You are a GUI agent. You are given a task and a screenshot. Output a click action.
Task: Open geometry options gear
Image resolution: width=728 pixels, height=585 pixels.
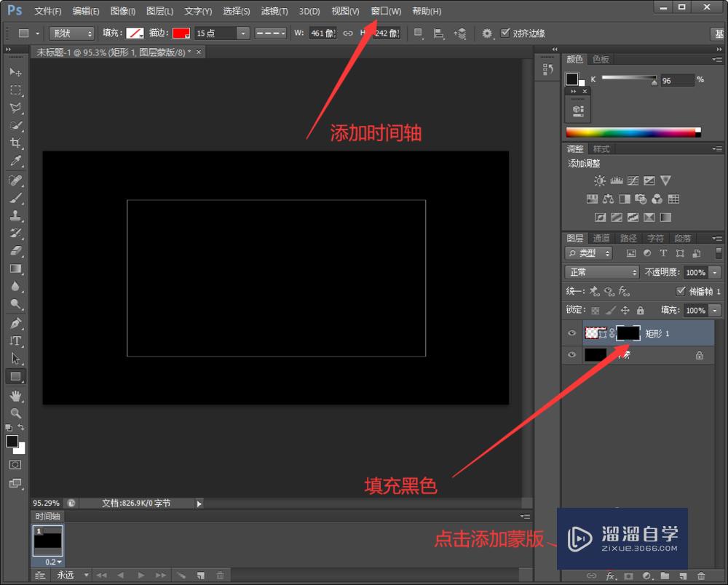[x=486, y=33]
